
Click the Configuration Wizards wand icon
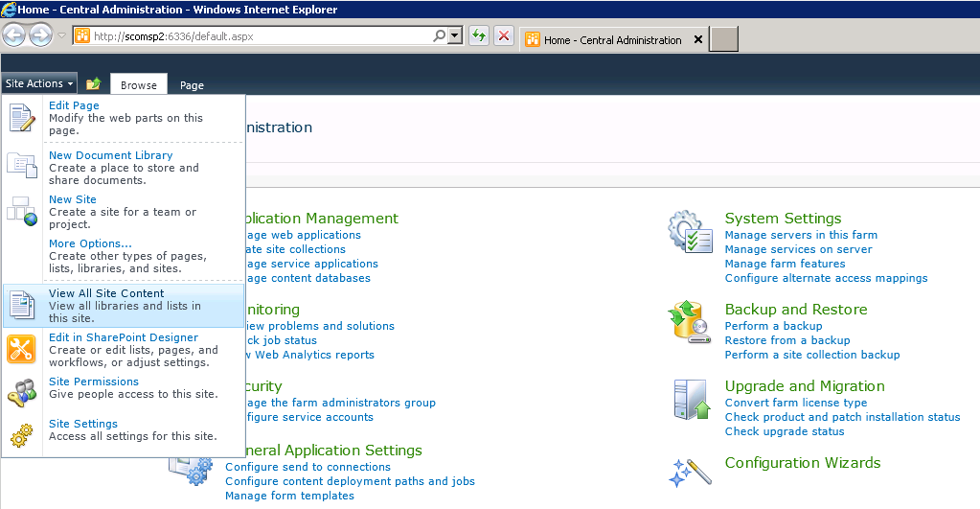(x=690, y=473)
